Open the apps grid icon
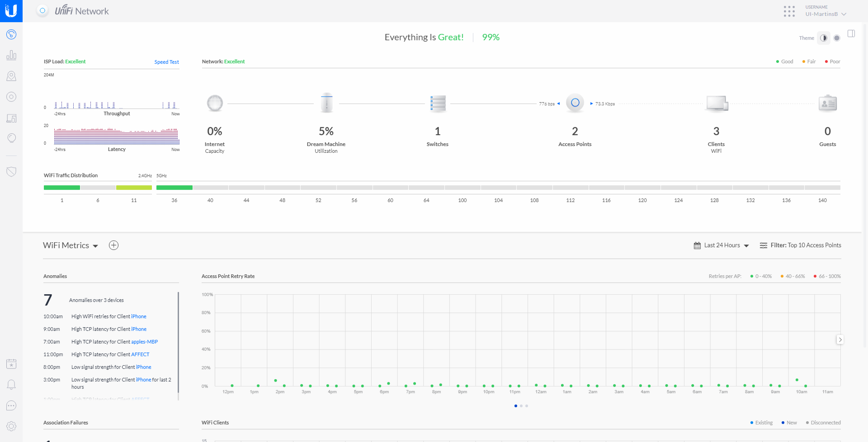The width and height of the screenshot is (868, 442). pos(789,11)
